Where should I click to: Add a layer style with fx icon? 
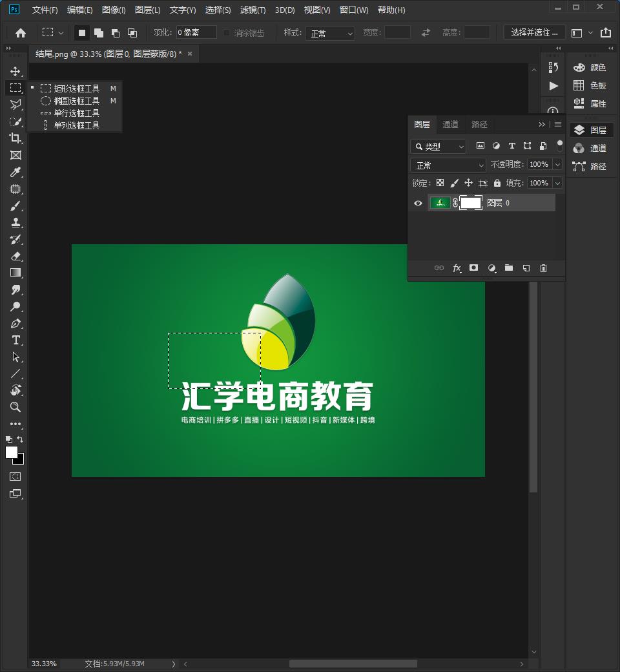[457, 268]
